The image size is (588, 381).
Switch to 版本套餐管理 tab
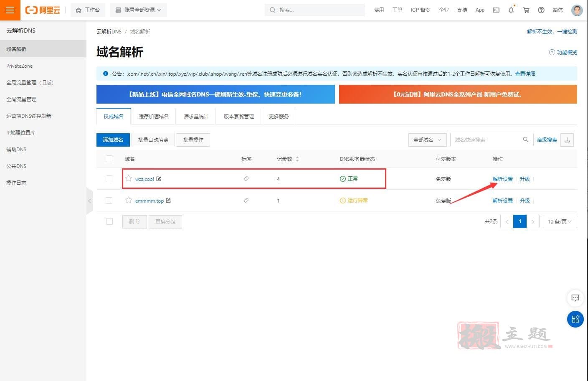pos(239,116)
